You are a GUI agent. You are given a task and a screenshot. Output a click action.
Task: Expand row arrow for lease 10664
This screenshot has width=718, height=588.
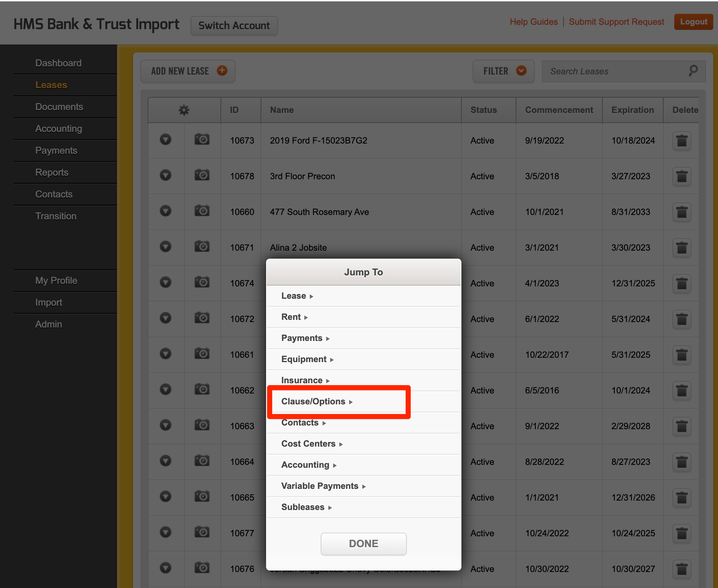(165, 461)
